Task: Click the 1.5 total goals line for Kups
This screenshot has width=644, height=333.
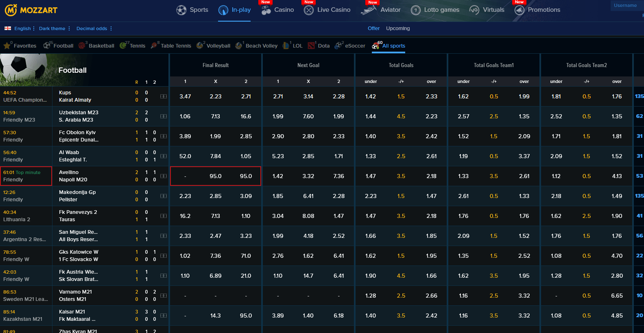Action: click(401, 96)
